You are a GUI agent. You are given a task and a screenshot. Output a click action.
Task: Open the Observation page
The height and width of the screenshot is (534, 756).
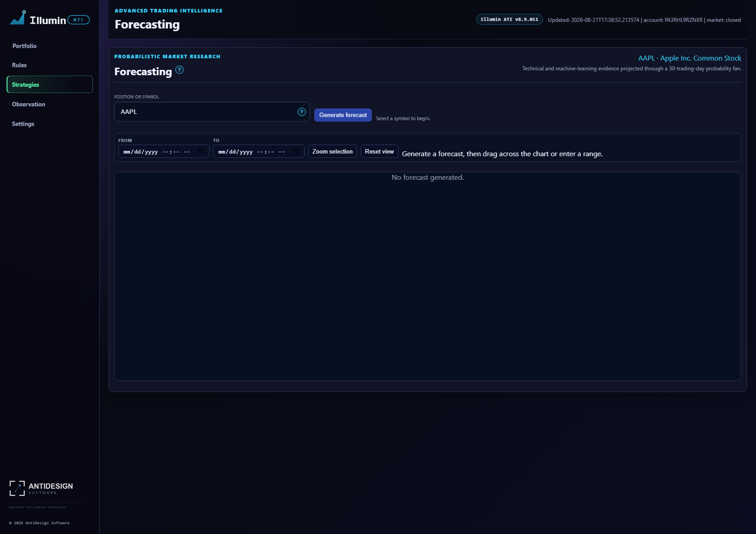click(x=28, y=104)
